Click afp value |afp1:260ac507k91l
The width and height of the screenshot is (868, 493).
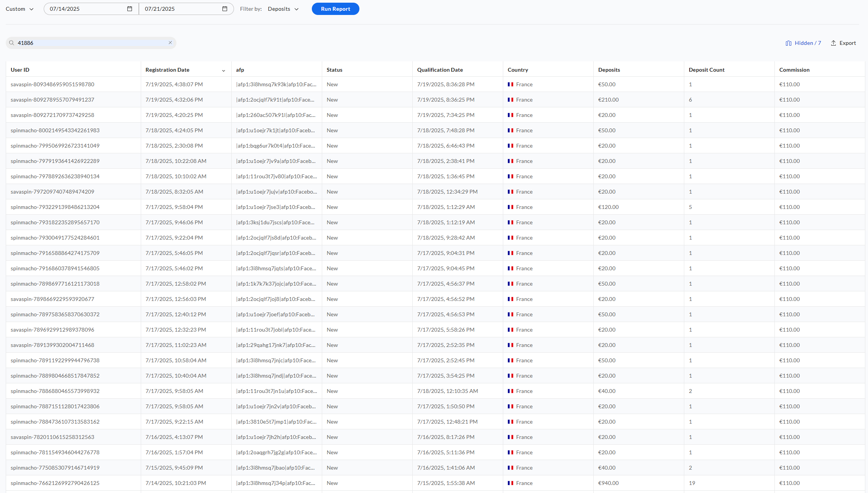coord(276,115)
